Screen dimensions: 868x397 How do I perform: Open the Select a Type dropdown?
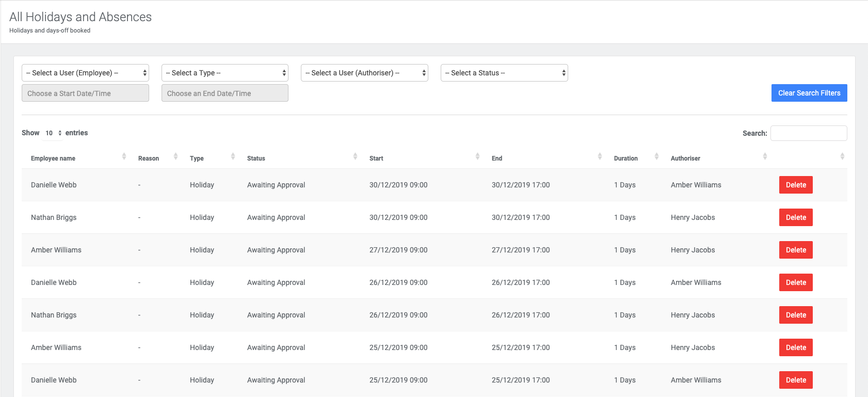[x=225, y=73]
